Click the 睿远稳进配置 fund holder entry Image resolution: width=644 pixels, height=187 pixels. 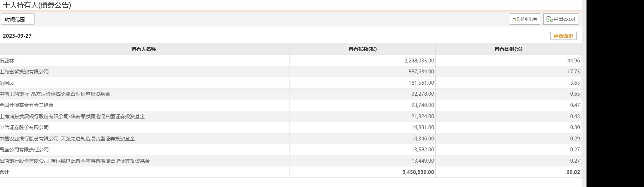[x=75, y=161]
